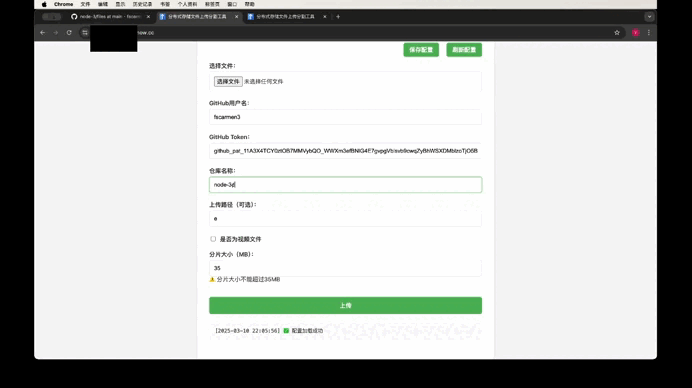Open the Chrome profile avatar
Viewport: 692px width, 388px height.
point(636,33)
